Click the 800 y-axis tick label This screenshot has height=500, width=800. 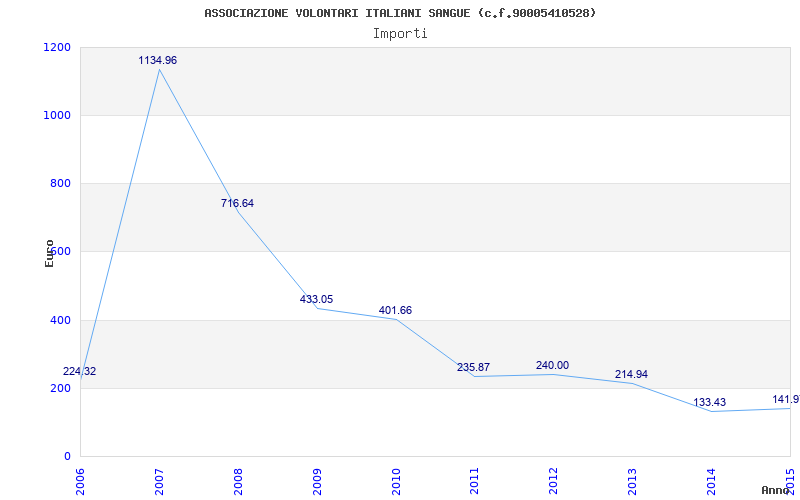pos(60,183)
